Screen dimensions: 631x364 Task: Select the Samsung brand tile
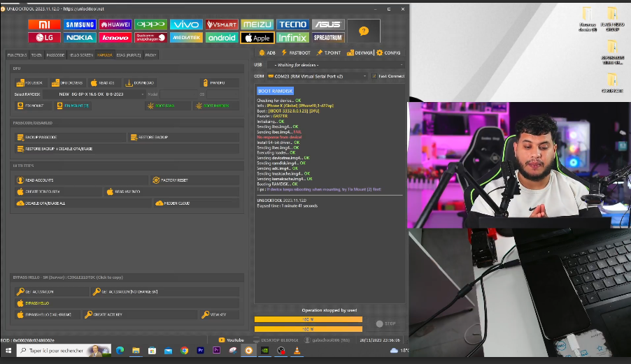[80, 24]
